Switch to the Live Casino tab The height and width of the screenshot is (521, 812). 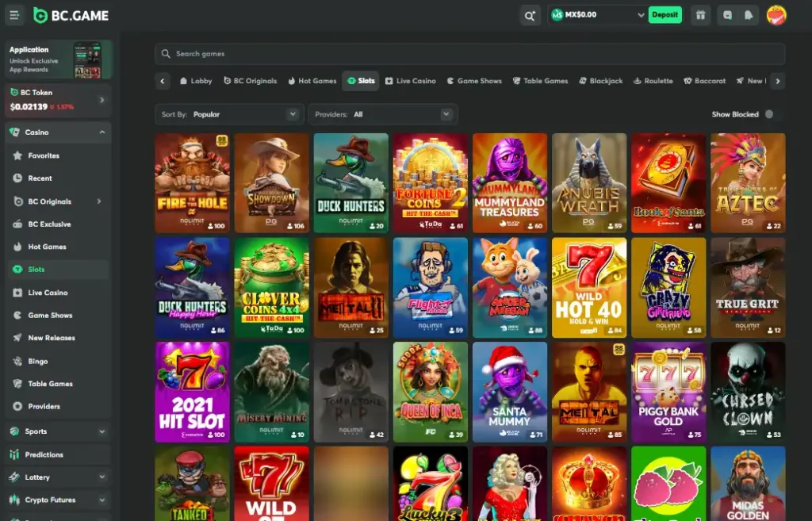coord(410,81)
